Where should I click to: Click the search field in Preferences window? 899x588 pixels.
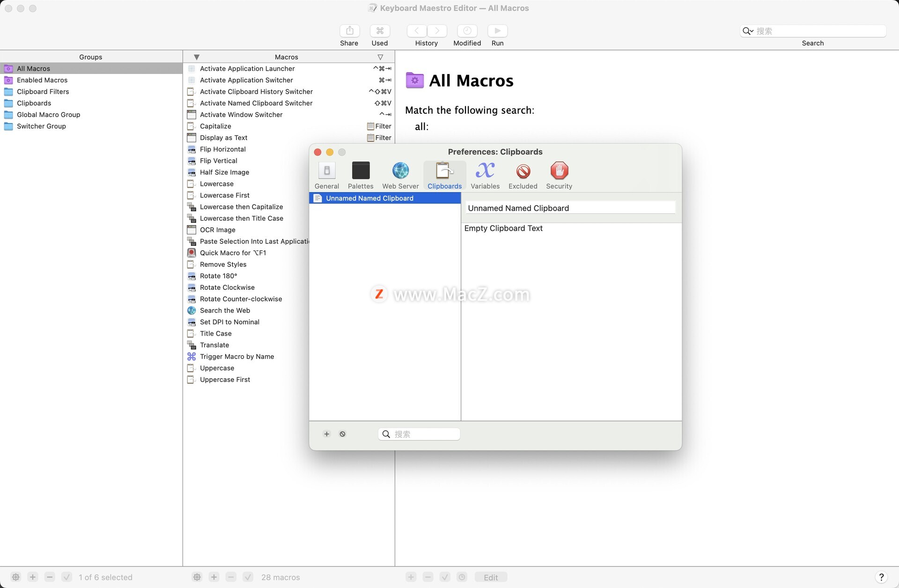[419, 434]
